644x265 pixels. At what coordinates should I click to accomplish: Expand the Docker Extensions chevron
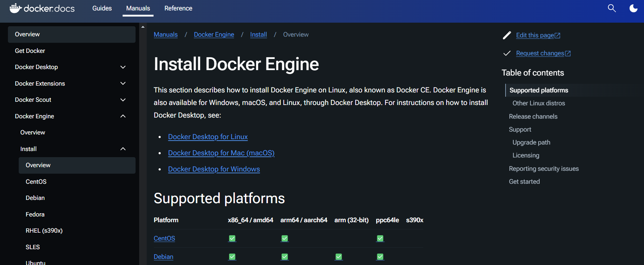pyautogui.click(x=123, y=83)
